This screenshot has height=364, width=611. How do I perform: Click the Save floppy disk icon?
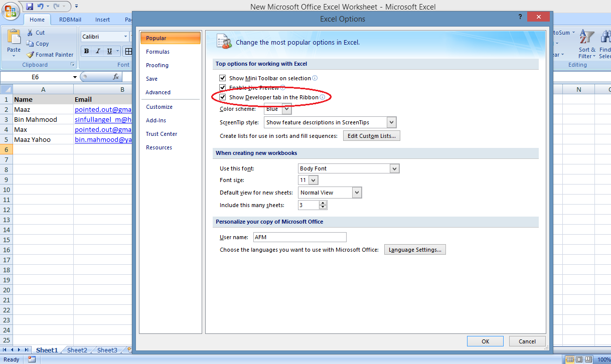tap(29, 7)
